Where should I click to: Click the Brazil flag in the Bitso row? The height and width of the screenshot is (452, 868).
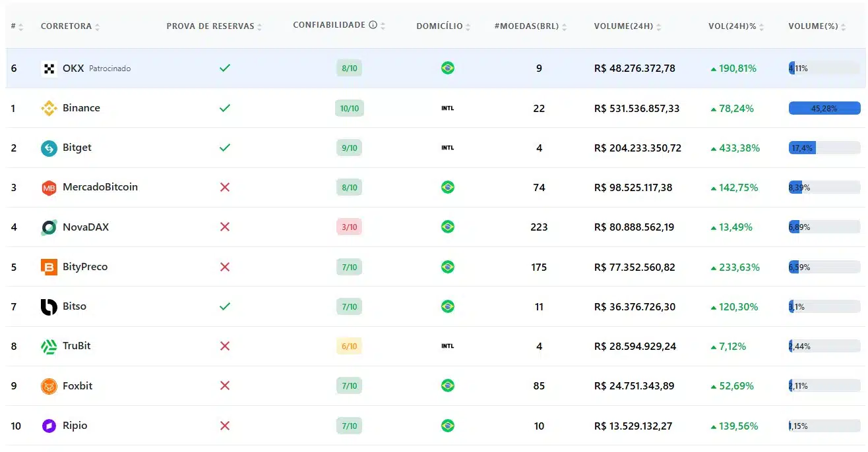point(448,306)
